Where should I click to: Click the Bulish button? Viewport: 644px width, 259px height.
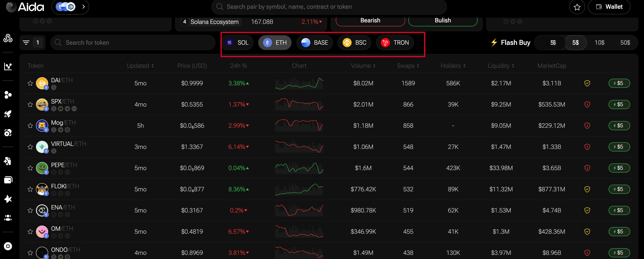443,21
